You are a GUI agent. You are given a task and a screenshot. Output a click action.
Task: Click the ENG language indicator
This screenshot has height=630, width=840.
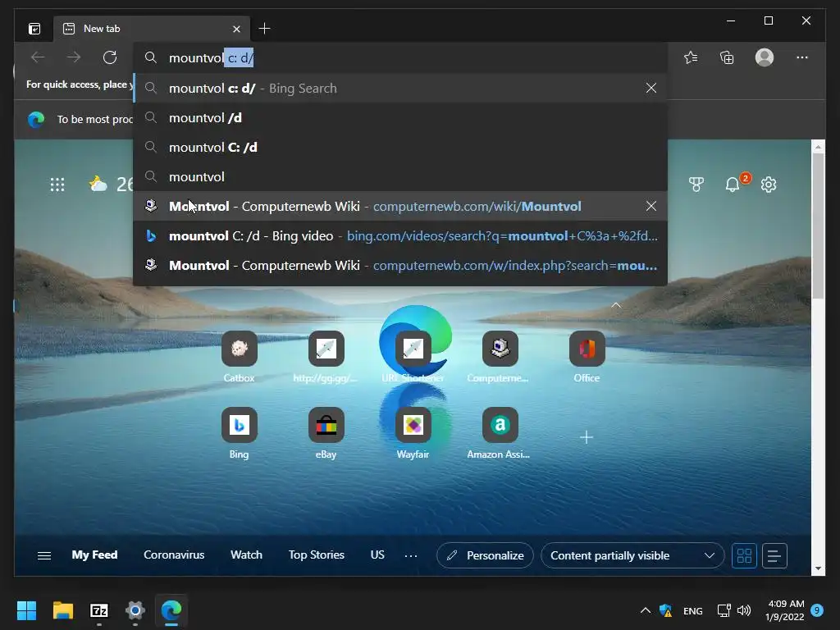pos(692,610)
